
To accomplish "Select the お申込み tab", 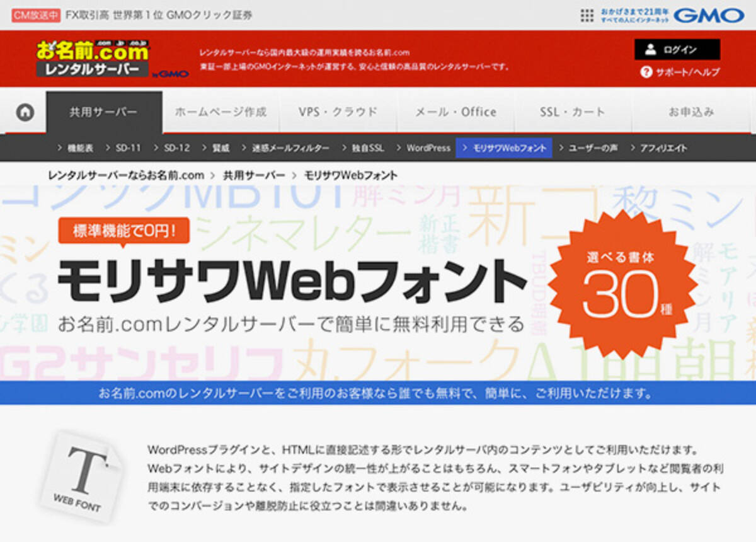I will [691, 112].
